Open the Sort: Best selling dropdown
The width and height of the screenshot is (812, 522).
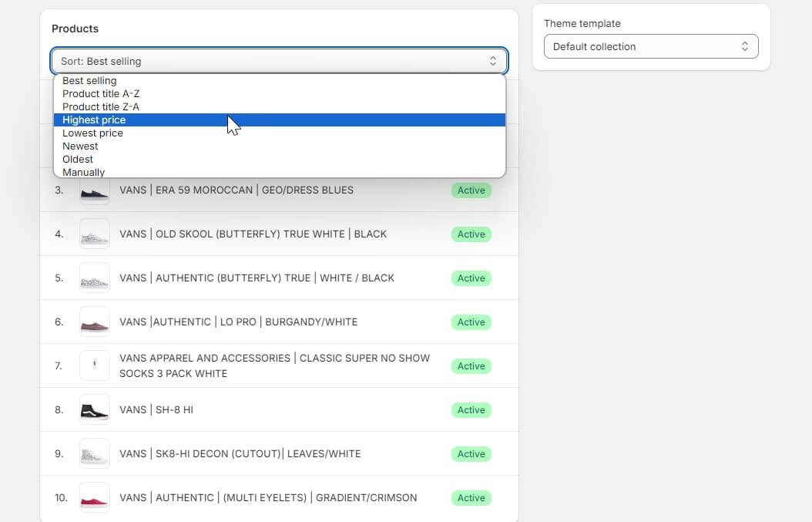coord(278,60)
